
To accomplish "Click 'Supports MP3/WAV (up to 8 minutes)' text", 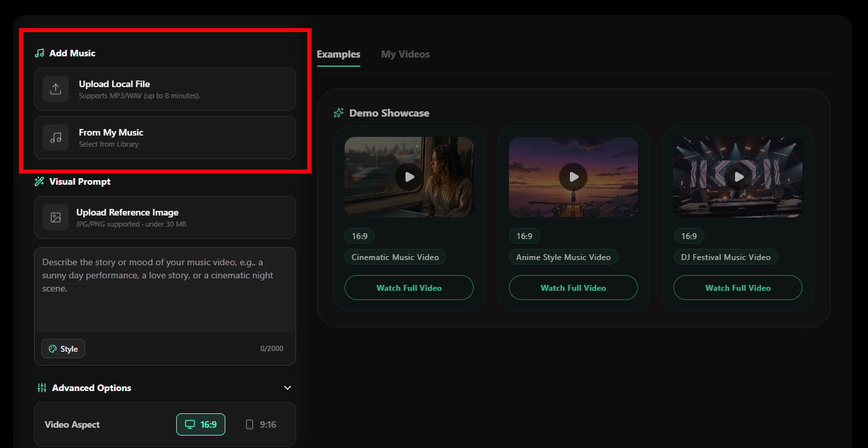I will (139, 96).
